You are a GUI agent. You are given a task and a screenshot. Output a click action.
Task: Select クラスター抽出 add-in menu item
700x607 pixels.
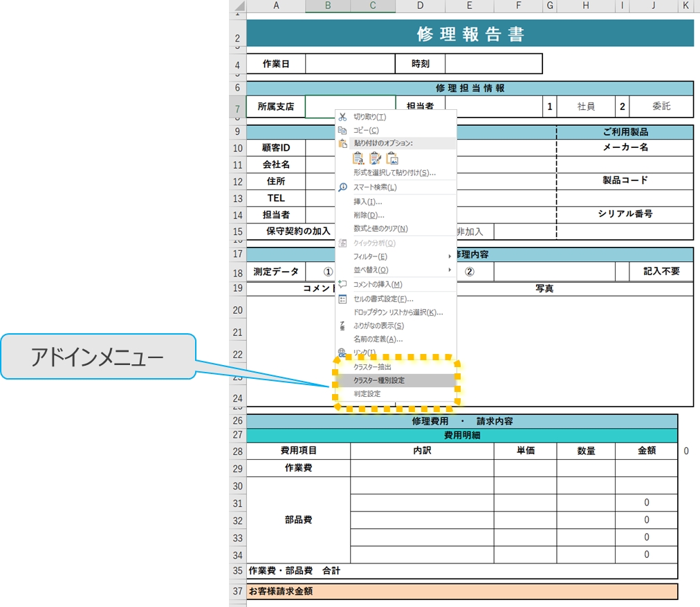pyautogui.click(x=373, y=367)
